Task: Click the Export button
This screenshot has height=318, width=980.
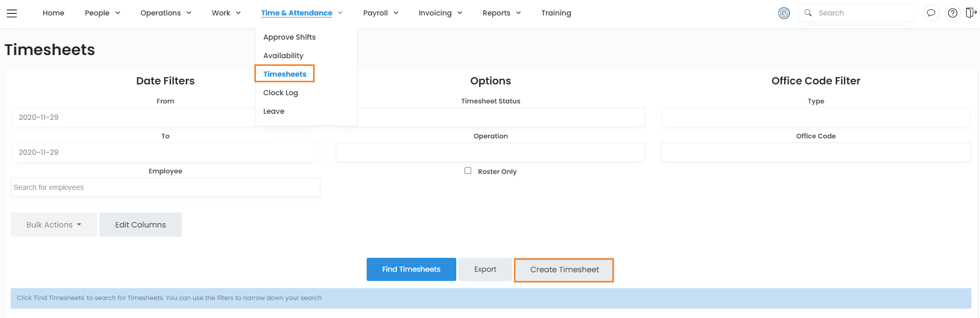Action: pos(485,269)
